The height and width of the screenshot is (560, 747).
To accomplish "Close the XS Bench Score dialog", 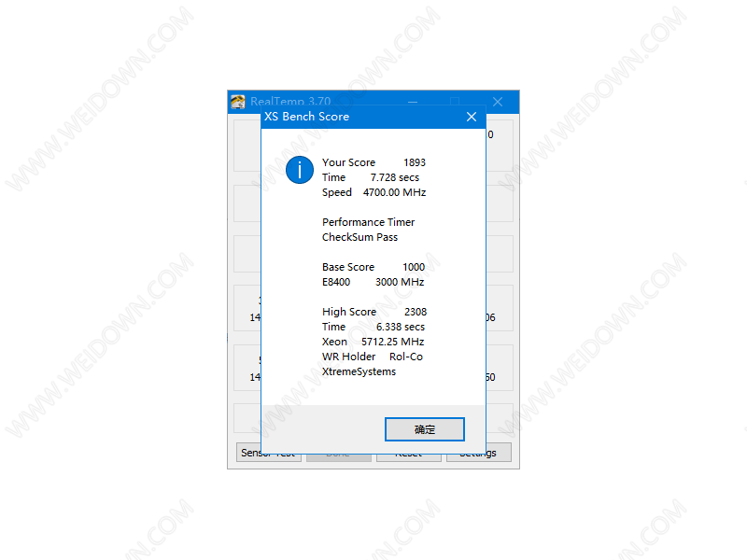I will [472, 117].
